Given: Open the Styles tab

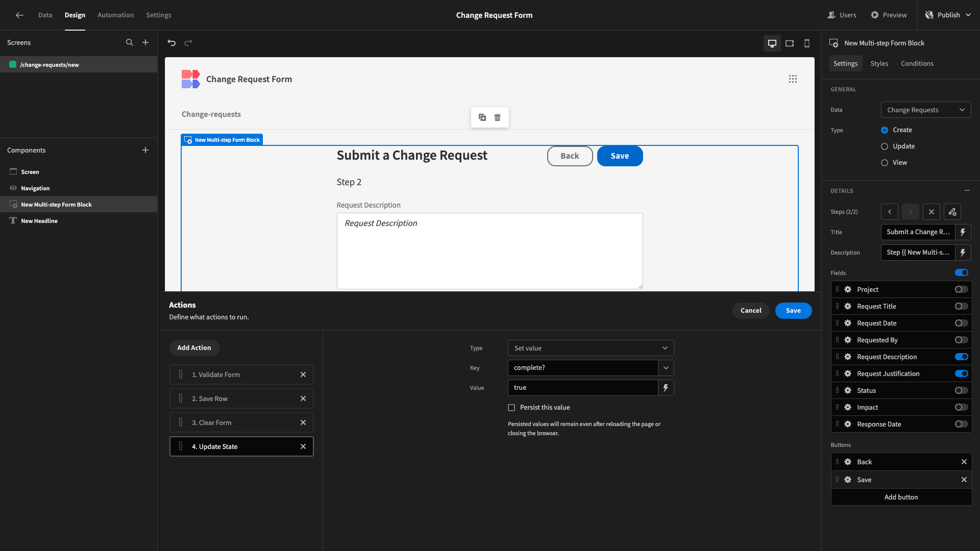Looking at the screenshot, I should 879,64.
